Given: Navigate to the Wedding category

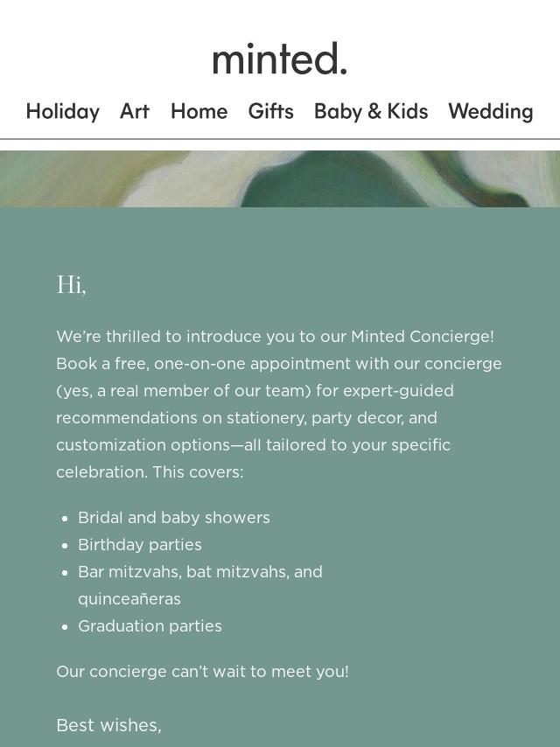Looking at the screenshot, I should [490, 111].
